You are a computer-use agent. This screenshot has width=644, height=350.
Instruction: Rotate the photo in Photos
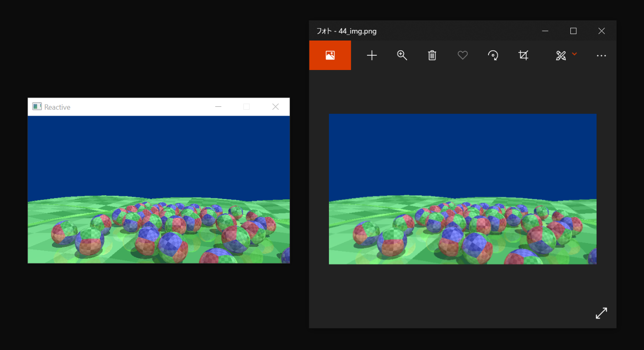493,55
